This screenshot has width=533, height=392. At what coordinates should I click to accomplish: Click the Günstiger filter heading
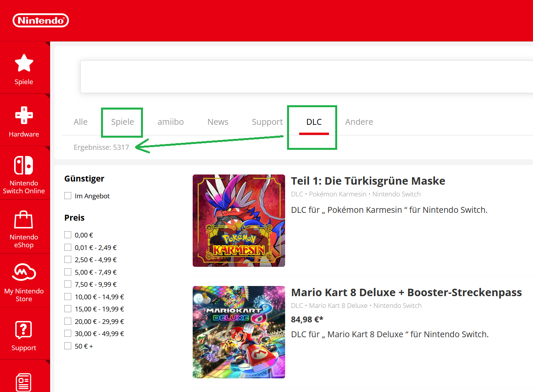click(x=84, y=179)
